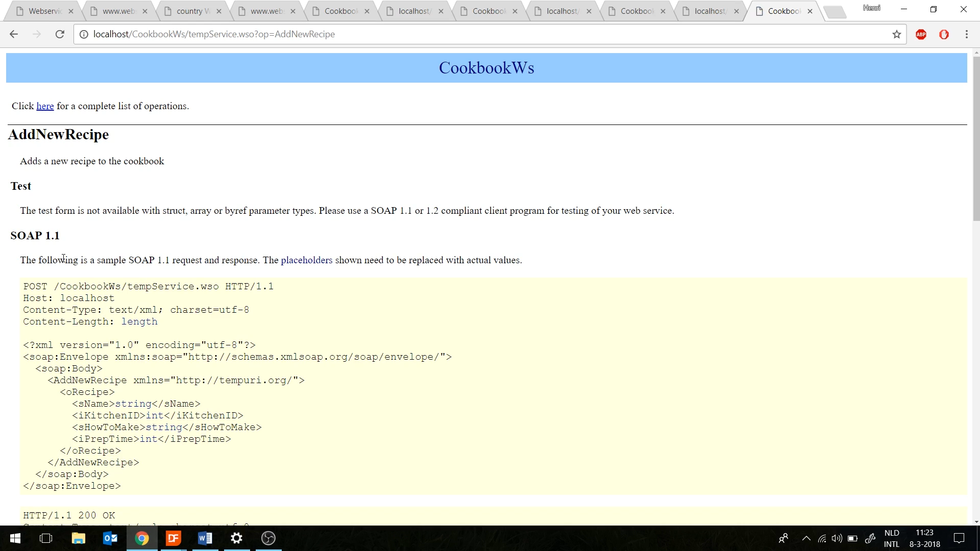Expand hidden system tray icons
The width and height of the screenshot is (980, 551).
pos(806,538)
